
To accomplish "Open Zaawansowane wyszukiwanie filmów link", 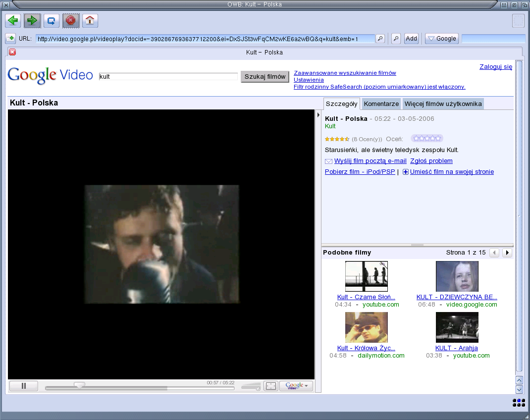I will pyautogui.click(x=345, y=73).
